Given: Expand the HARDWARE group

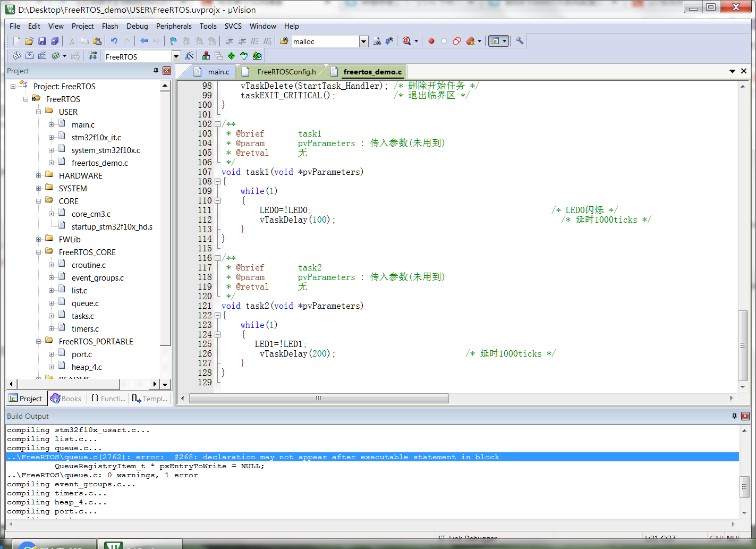Looking at the screenshot, I should (38, 176).
